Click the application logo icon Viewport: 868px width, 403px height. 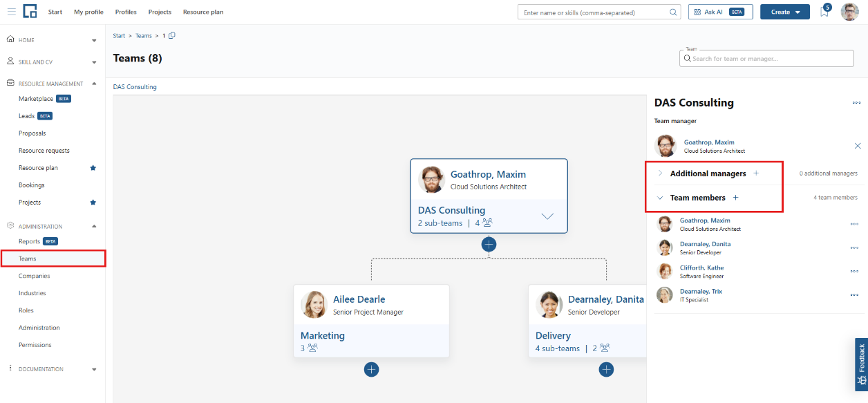[30, 12]
